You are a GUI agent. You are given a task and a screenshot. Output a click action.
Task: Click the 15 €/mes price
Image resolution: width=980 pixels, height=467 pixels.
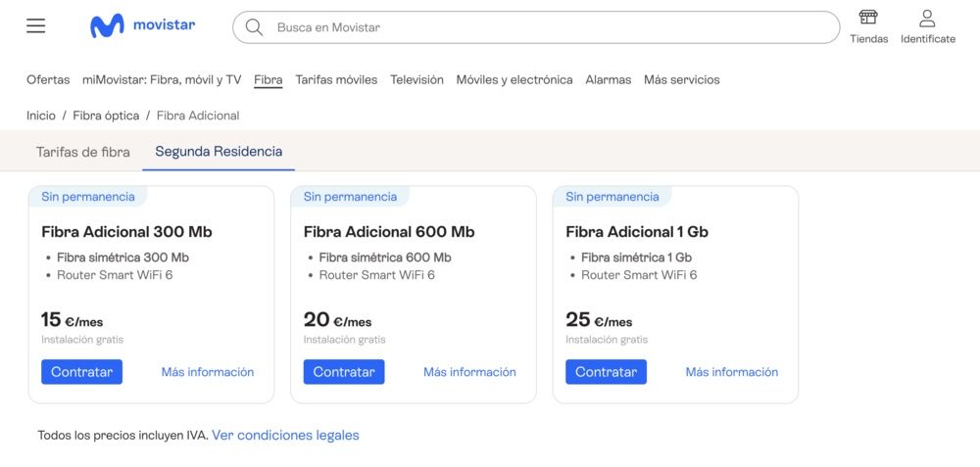[72, 320]
